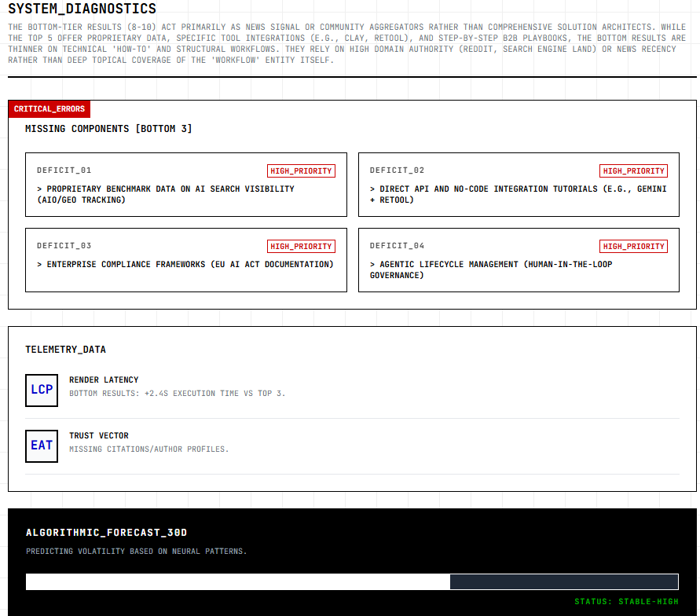Click the unfilled dark portion of forecast bar
Screen dimensions: 700x616
[x=563, y=581]
